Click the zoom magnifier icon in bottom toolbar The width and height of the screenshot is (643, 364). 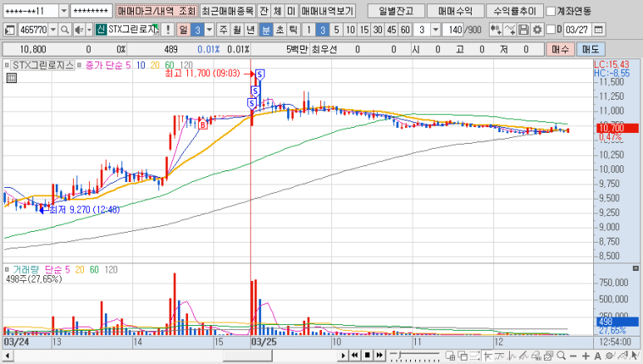[x=561, y=356]
